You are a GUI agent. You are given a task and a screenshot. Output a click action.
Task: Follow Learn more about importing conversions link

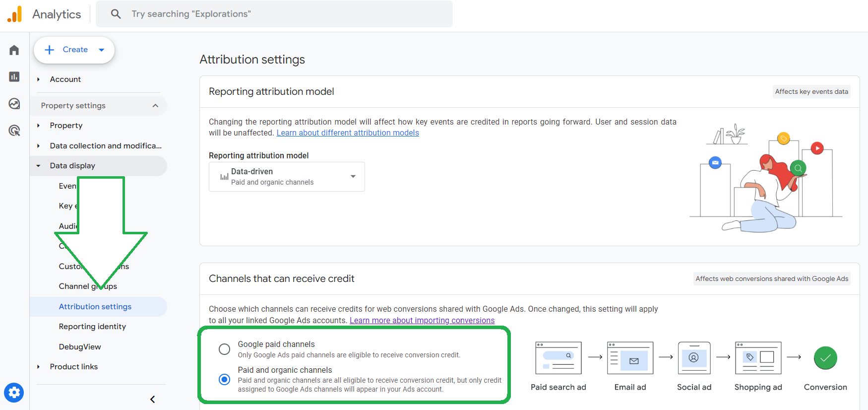pos(422,321)
